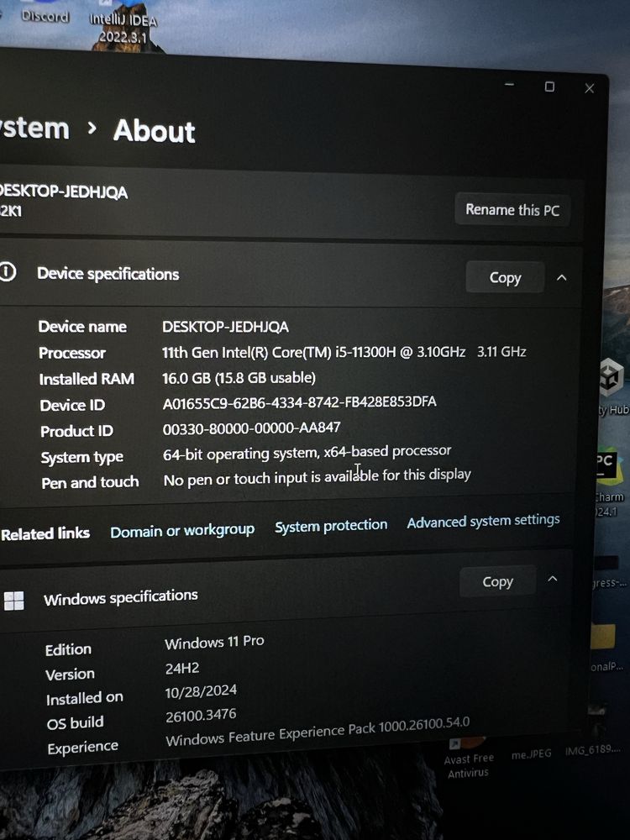Collapse the Device specifications section
Viewport: 630px width, 840px height.
click(561, 277)
